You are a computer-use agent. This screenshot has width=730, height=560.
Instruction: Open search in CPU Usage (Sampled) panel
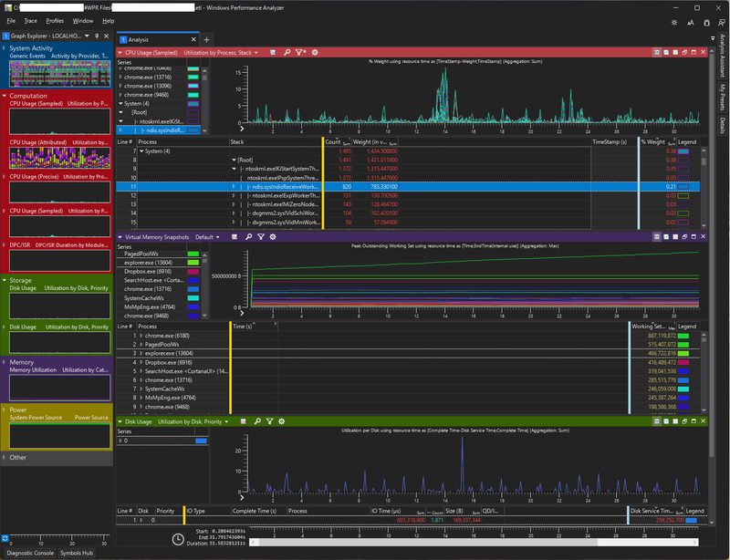pyautogui.click(x=287, y=53)
